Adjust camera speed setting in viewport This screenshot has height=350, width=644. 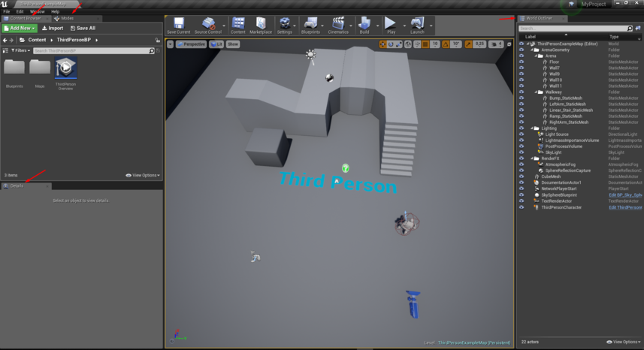click(x=496, y=44)
